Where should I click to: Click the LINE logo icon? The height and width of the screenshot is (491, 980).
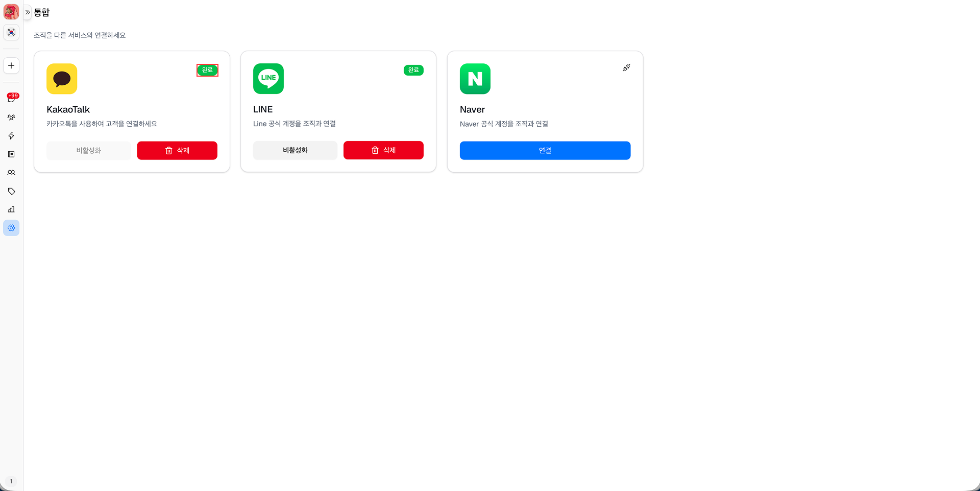tap(268, 79)
